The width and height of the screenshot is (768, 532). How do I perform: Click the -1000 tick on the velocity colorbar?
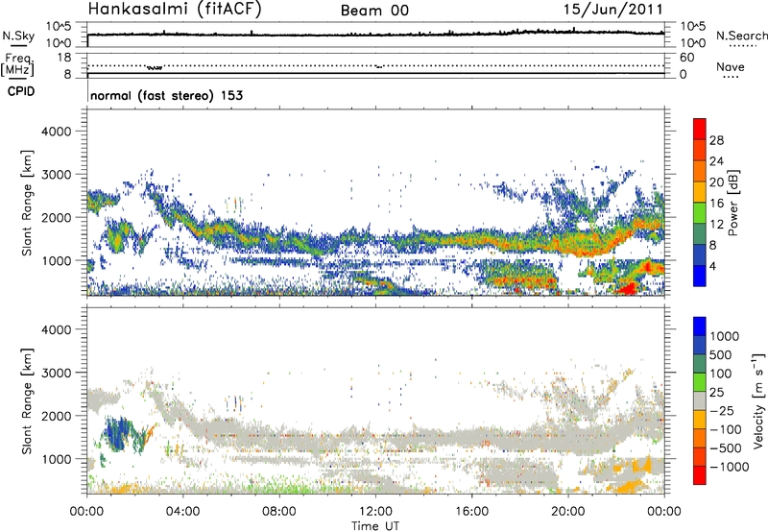pyautogui.click(x=729, y=467)
